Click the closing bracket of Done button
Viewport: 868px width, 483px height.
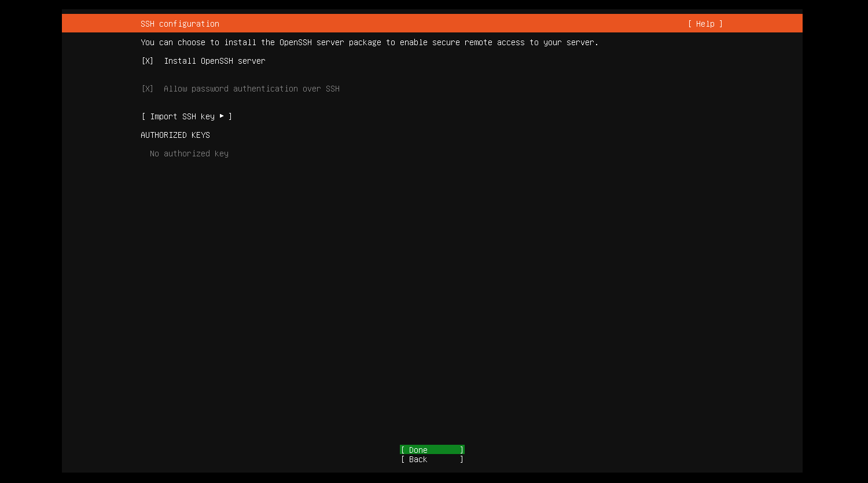462,450
